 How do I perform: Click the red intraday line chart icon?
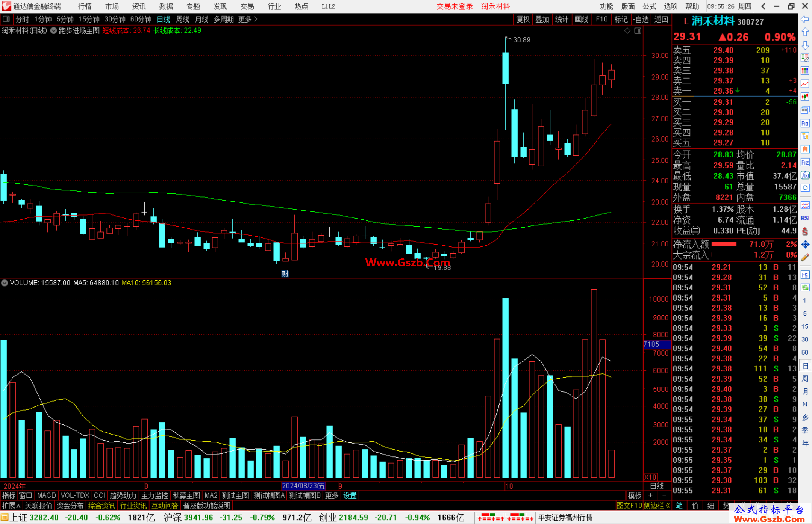805,84
